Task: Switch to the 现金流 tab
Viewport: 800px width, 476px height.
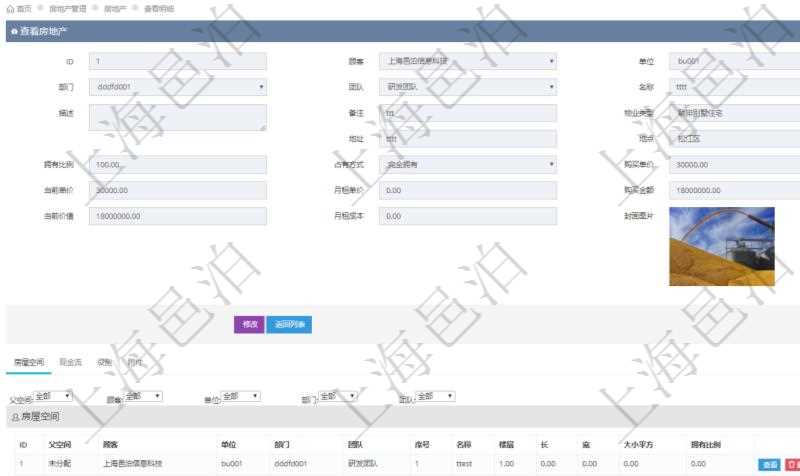Action: (71, 361)
